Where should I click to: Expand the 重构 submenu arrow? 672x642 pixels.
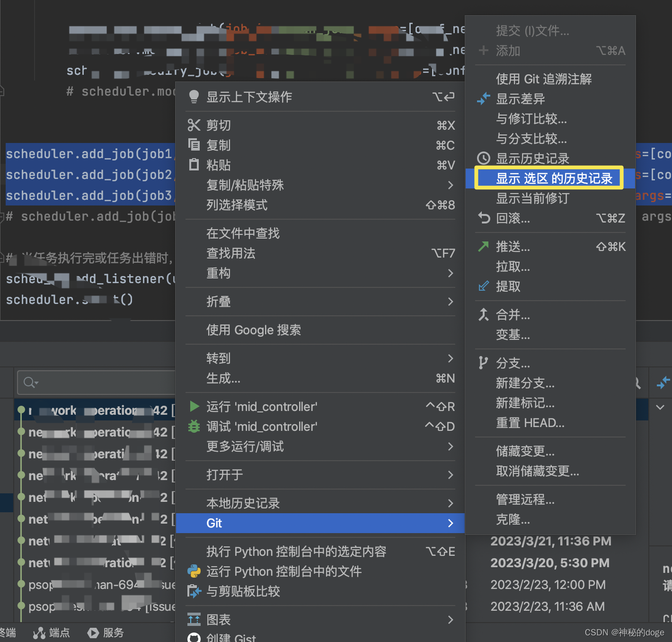click(450, 273)
